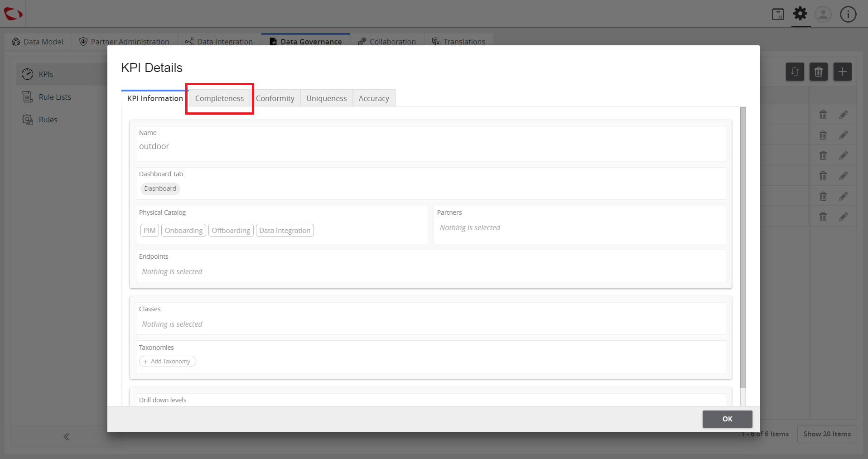This screenshot has height=459, width=868.
Task: Edit the third KPI row
Action: (x=843, y=156)
